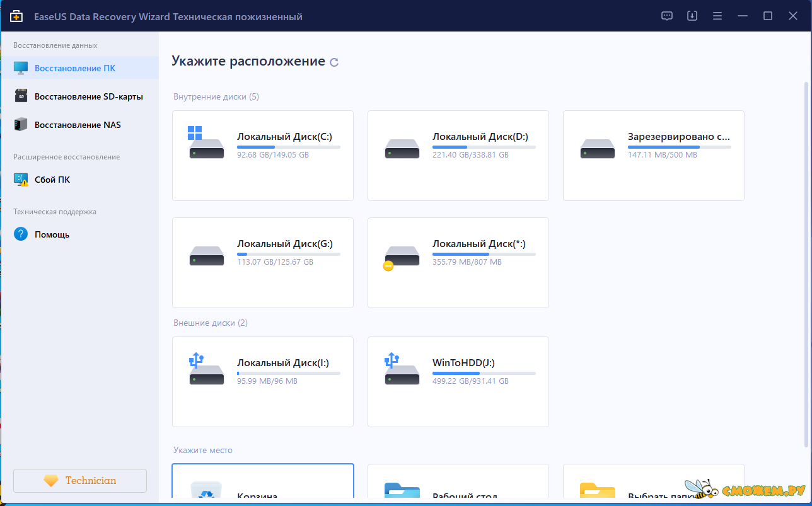Click the Внешние диски (2) heading

[x=211, y=323]
